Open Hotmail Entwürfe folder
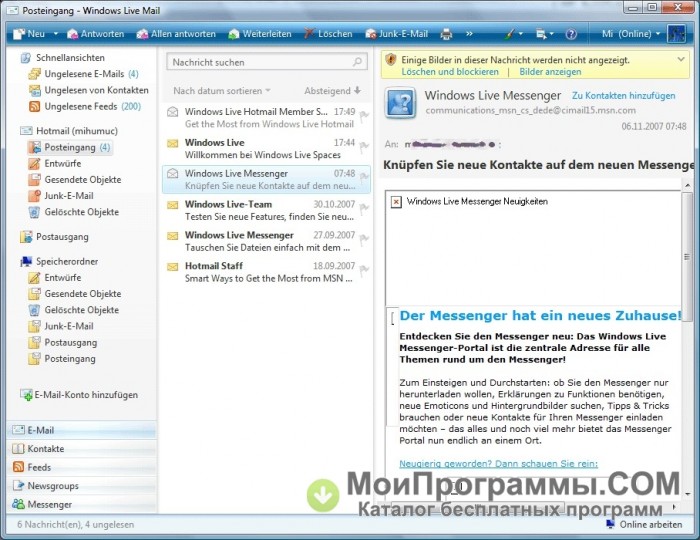Viewport: 700px width, 540px height. pos(55,163)
